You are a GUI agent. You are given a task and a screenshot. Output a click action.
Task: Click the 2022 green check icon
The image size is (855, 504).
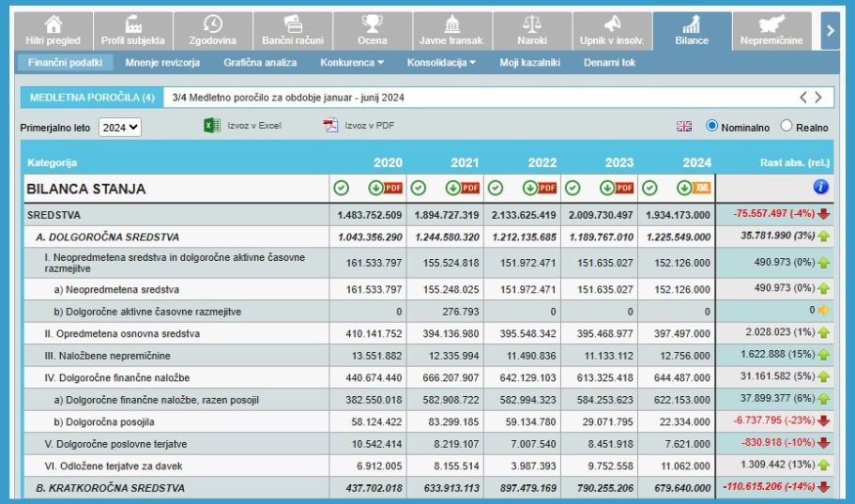[x=496, y=189]
